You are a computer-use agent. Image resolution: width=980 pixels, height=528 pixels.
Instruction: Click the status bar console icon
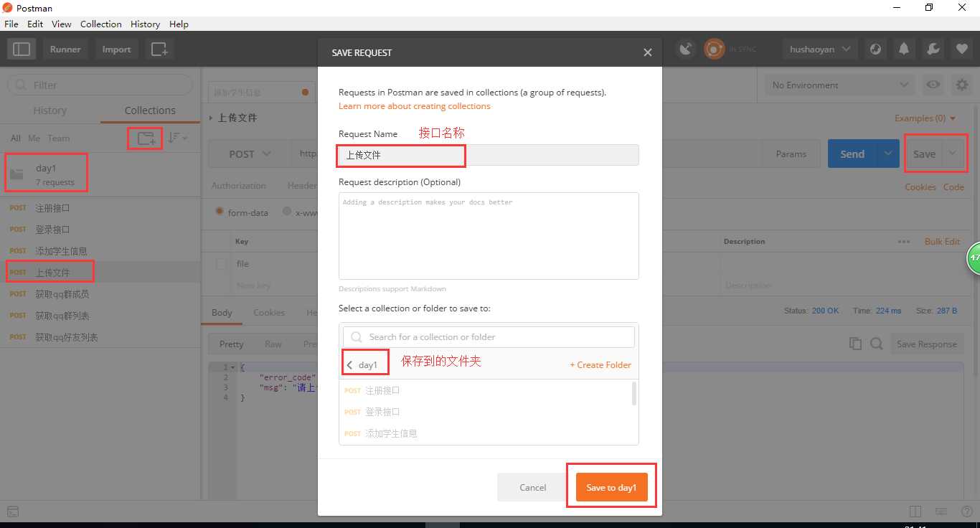pyautogui.click(x=13, y=511)
